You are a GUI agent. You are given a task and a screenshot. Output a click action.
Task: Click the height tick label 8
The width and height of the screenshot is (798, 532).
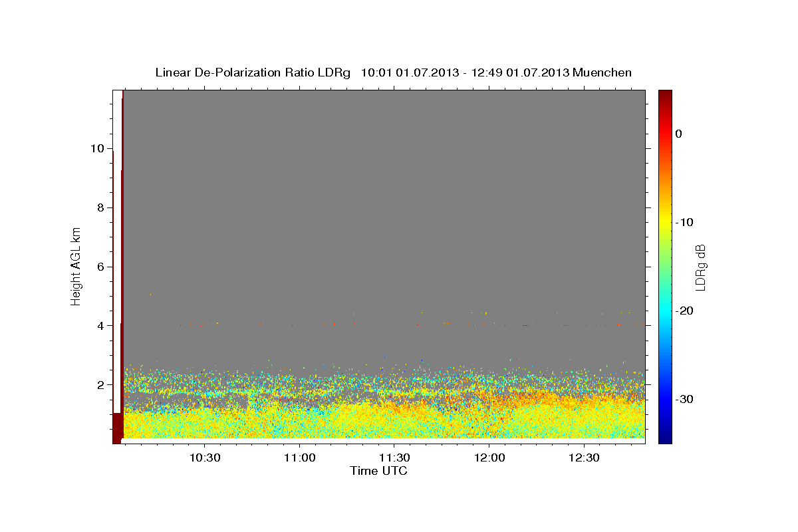point(101,207)
